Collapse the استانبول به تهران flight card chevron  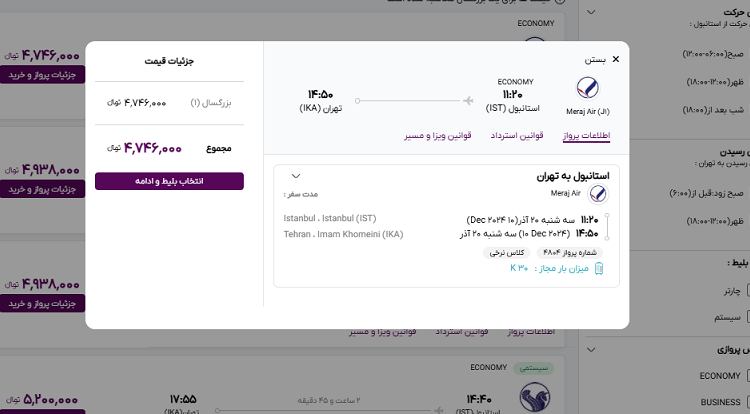click(x=296, y=176)
